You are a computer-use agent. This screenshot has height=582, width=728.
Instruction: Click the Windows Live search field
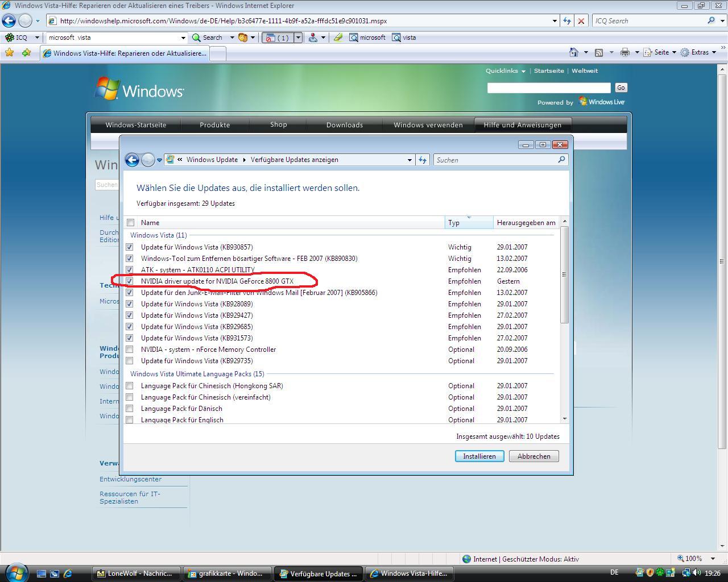(549, 88)
